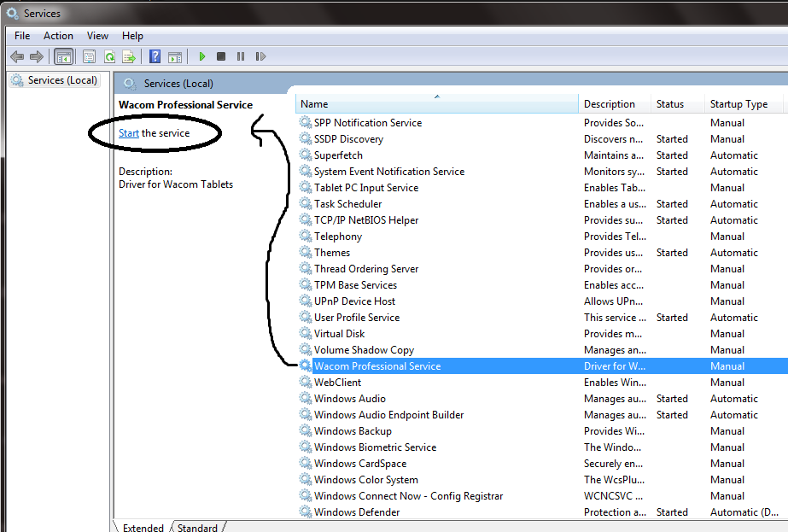This screenshot has width=788, height=532.
Task: Select the Tablet PC Input Service row
Action: click(x=542, y=187)
